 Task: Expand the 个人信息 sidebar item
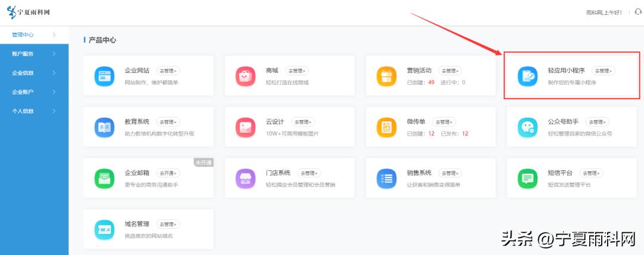[x=33, y=111]
